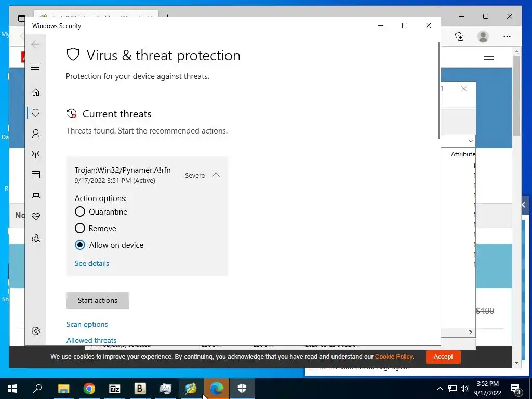Open Google Chrome from the taskbar
The image size is (532, 399).
89,389
